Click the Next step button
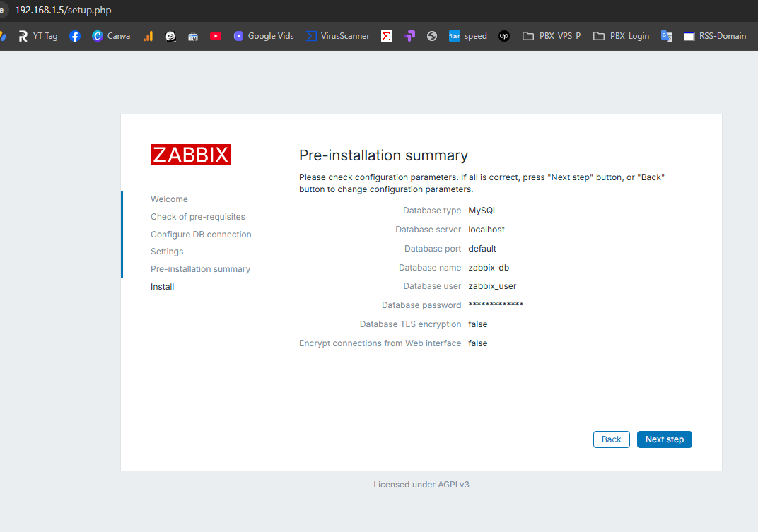The image size is (758, 532). pyautogui.click(x=665, y=439)
